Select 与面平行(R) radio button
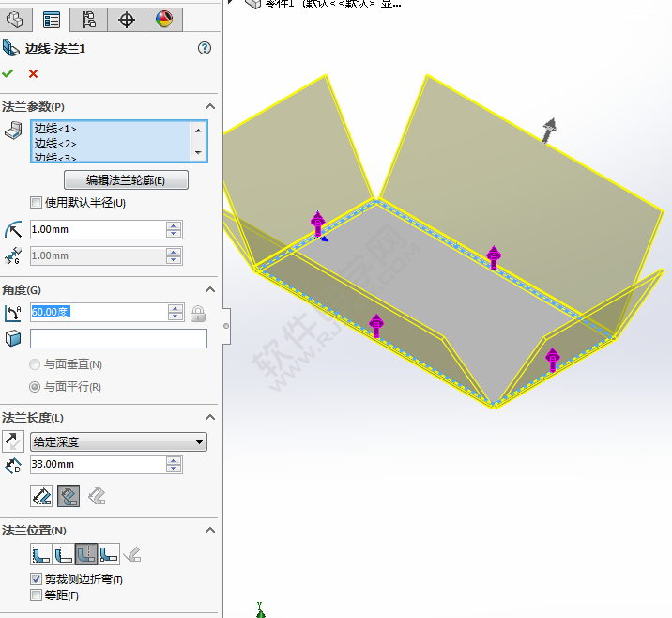This screenshot has height=618, width=672. [35, 387]
